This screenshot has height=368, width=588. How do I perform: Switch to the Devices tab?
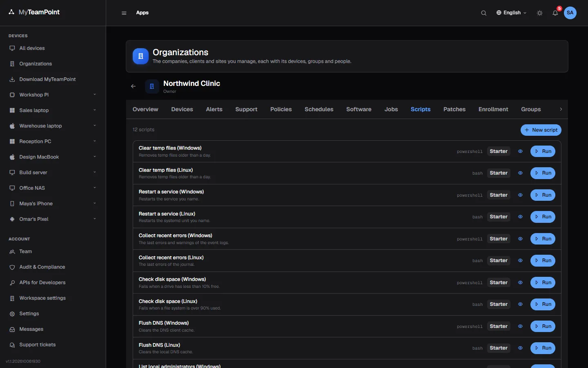182,109
